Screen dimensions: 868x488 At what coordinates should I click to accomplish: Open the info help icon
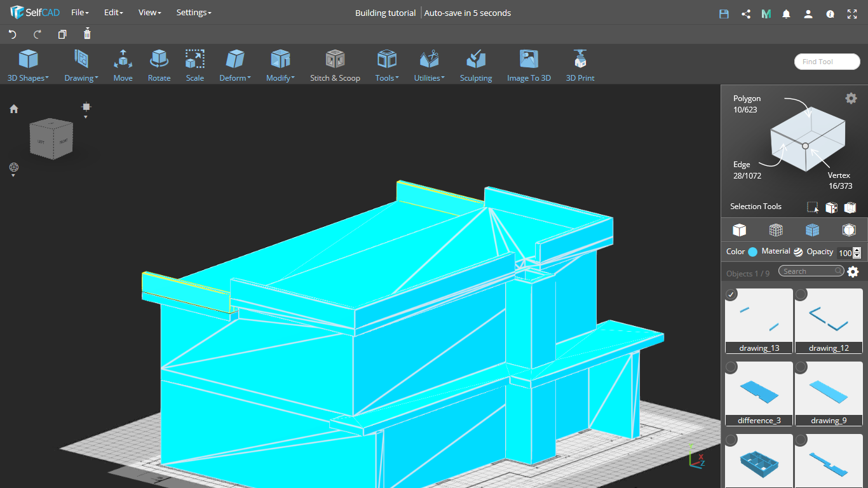(830, 13)
